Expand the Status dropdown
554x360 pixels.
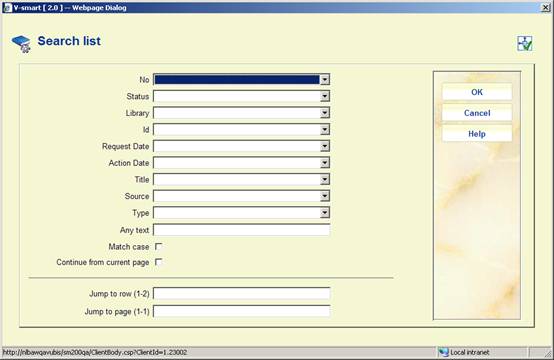(324, 96)
